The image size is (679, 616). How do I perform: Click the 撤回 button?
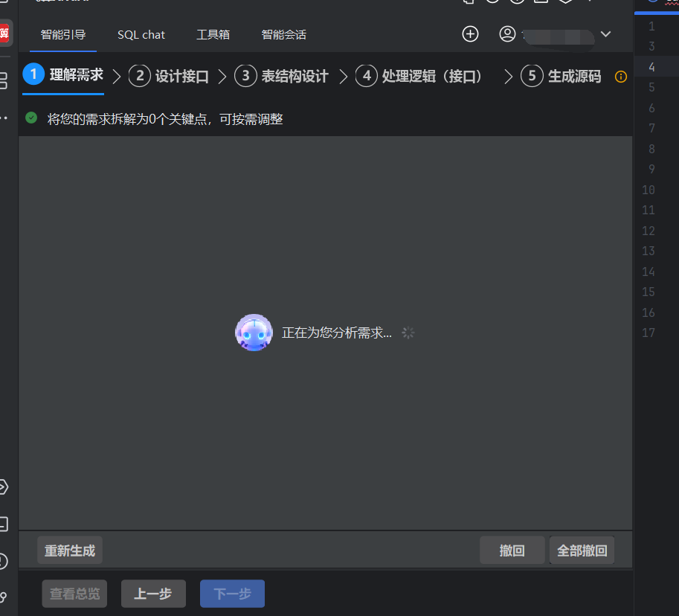(512, 550)
